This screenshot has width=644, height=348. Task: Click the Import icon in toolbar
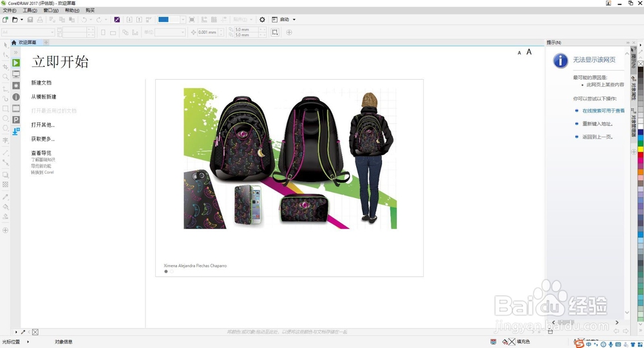coord(129,20)
